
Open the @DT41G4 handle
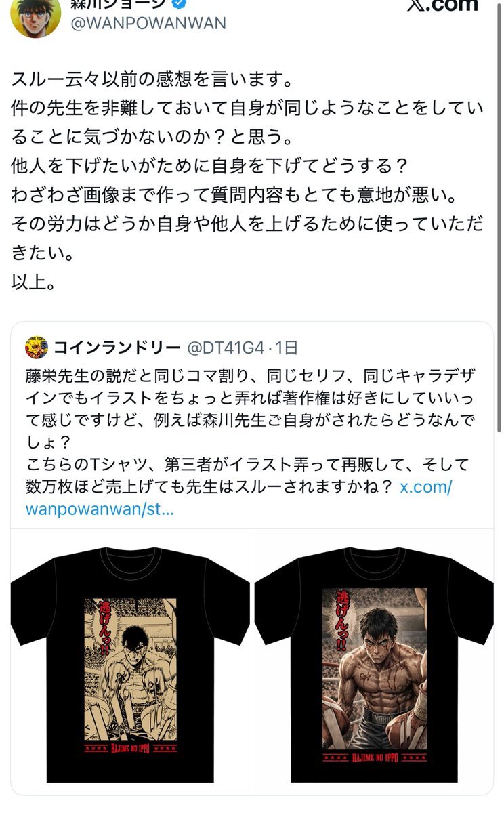(225, 348)
